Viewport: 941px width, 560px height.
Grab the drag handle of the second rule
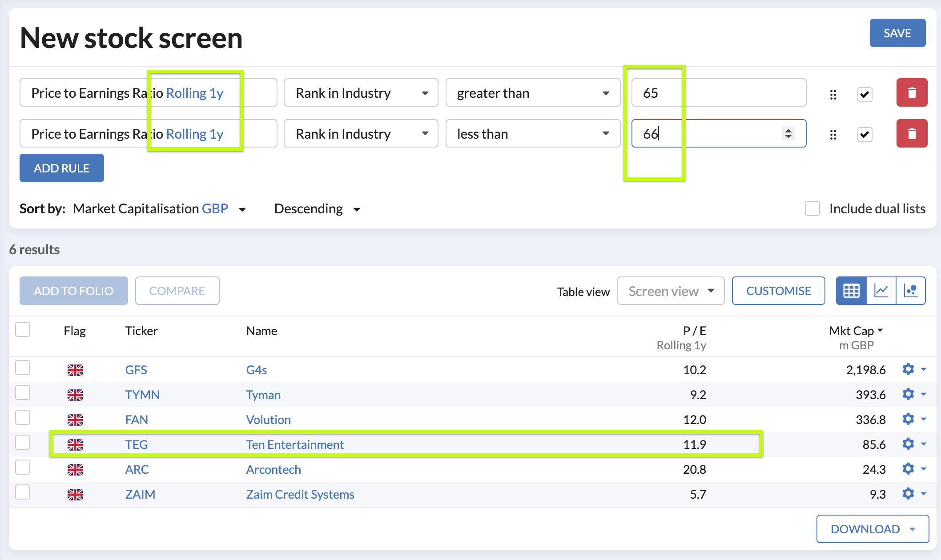[x=833, y=135]
